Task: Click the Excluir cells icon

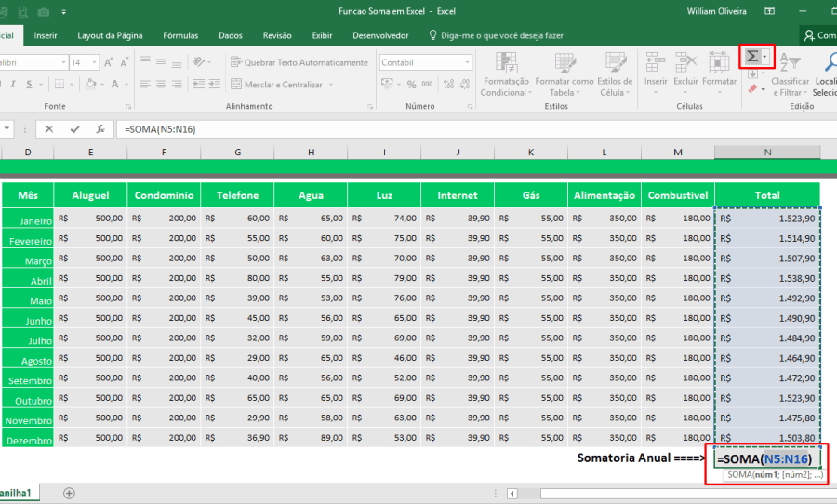Action: pyautogui.click(x=686, y=62)
